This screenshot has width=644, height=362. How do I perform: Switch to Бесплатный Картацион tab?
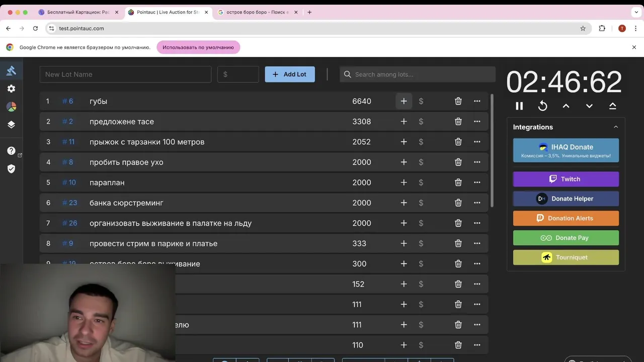(x=78, y=12)
